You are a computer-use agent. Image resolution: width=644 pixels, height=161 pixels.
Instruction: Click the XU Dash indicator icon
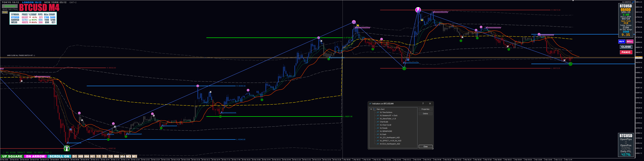(x=378, y=135)
